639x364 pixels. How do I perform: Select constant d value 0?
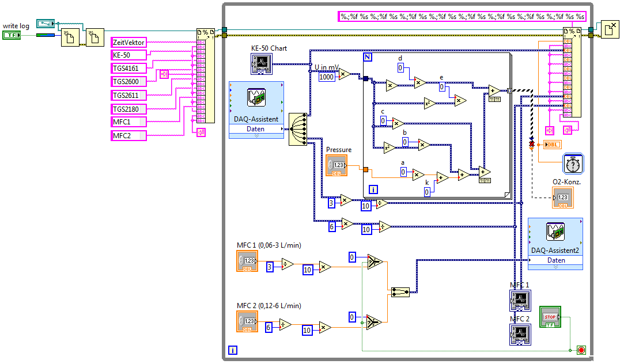click(400, 68)
